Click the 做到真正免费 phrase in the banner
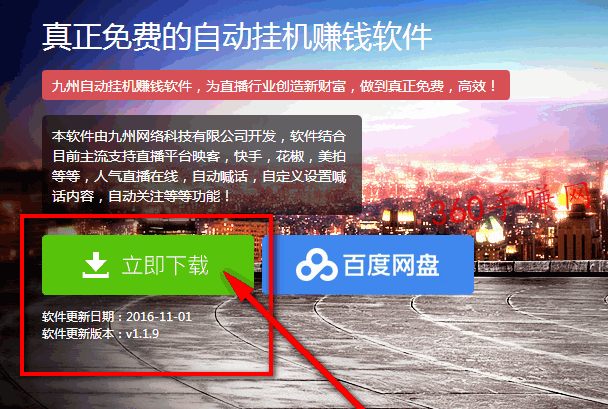Image resolution: width=608 pixels, height=409 pixels. click(x=402, y=86)
